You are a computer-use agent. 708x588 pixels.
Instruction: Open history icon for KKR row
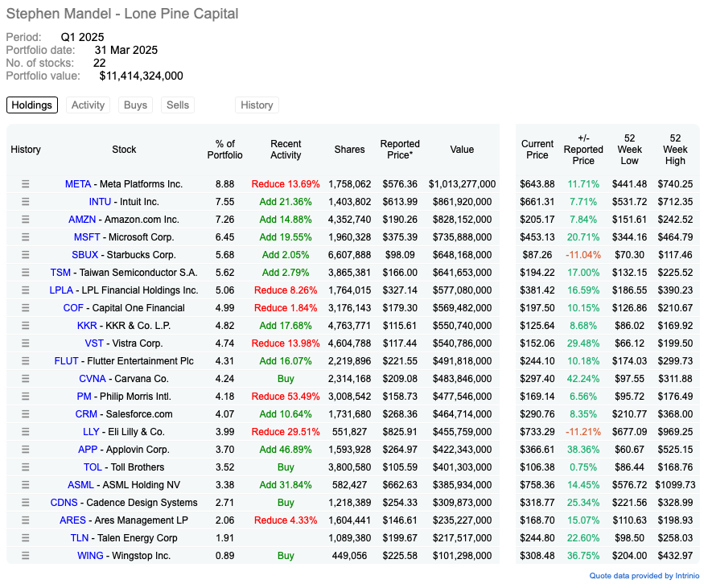25,325
